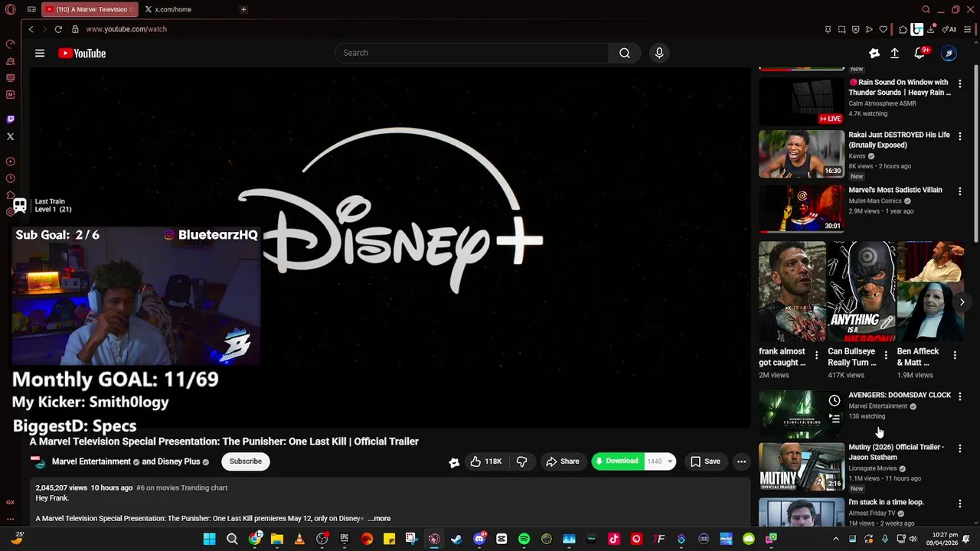Image resolution: width=980 pixels, height=551 pixels.
Task: Go to the YouTube home logo
Action: [82, 54]
